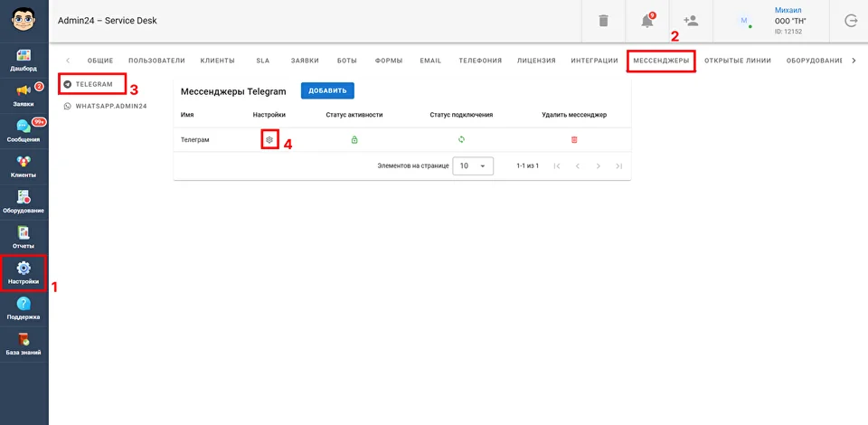This screenshot has height=425, width=868.
Task: Click the logout icon in header
Action: pos(850,21)
